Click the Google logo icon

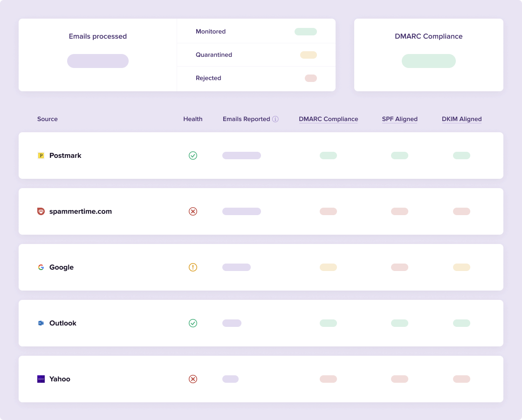pos(41,267)
